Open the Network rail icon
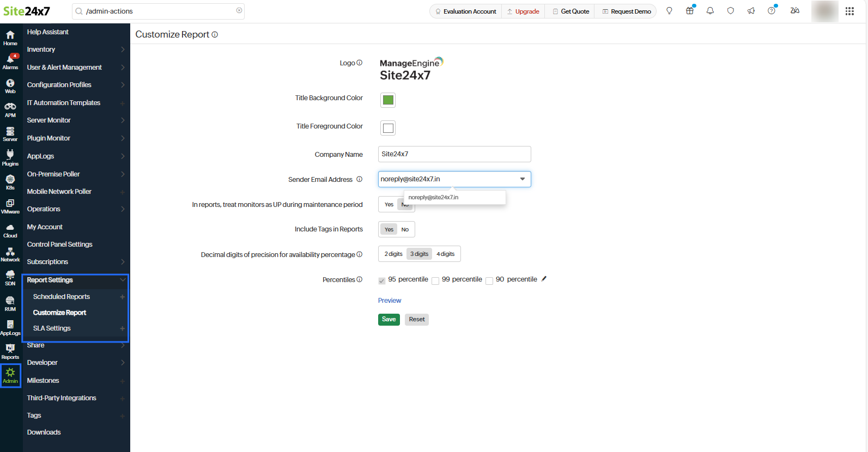This screenshot has height=452, width=868. (x=10, y=254)
